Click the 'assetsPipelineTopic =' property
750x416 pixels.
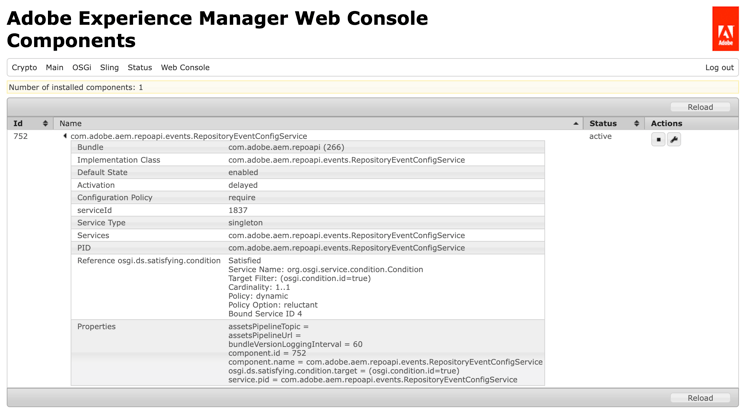tap(268, 327)
